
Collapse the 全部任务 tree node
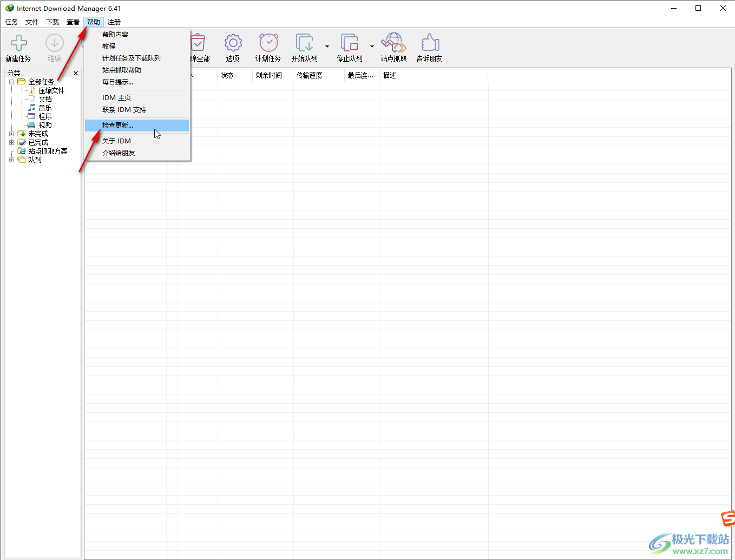click(x=11, y=82)
